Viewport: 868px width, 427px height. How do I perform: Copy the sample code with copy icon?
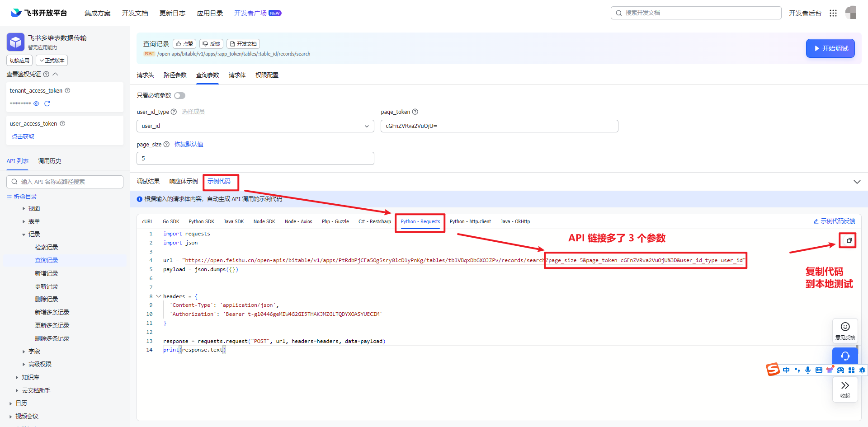coord(849,240)
